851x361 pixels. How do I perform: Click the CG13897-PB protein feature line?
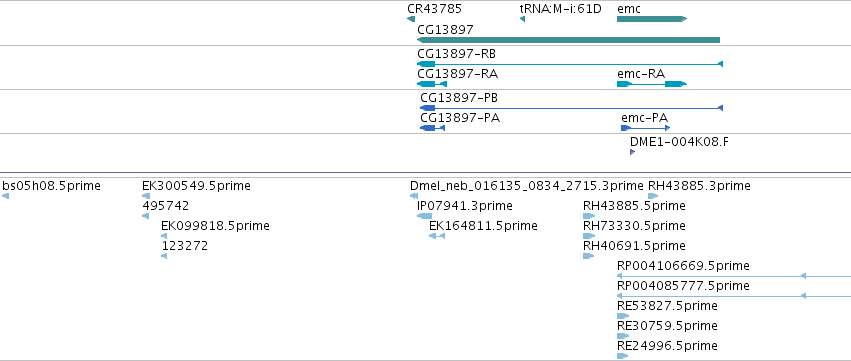pyautogui.click(x=571, y=108)
